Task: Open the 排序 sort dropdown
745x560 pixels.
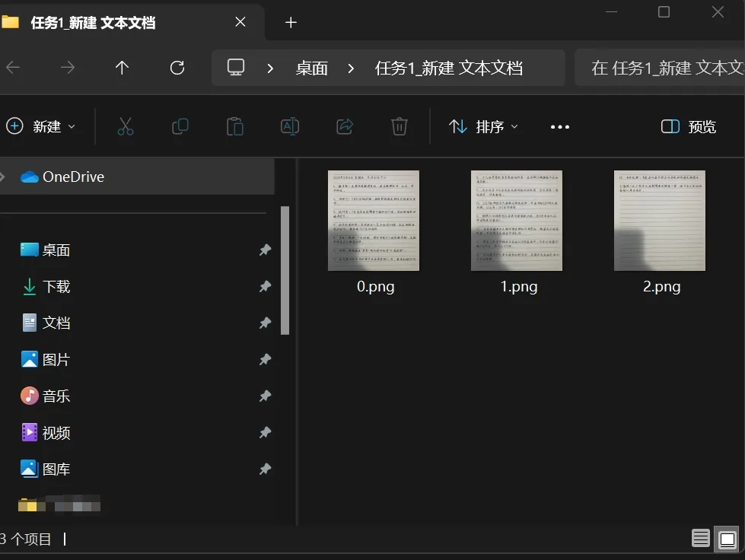Action: pyautogui.click(x=483, y=127)
